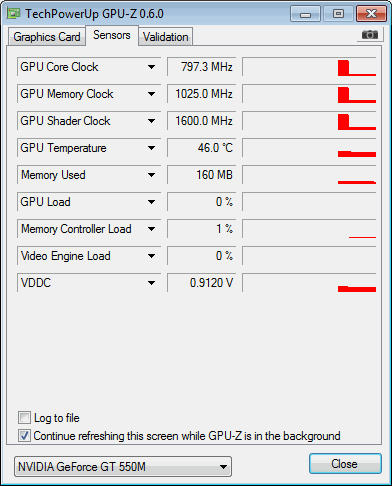392x486 pixels.
Task: Open the Memory Used dropdown arrow
Action: tap(151, 175)
